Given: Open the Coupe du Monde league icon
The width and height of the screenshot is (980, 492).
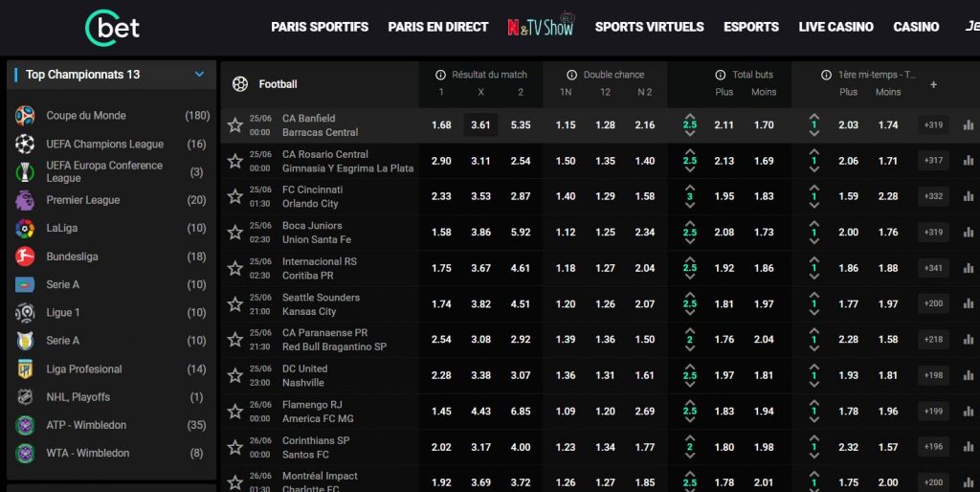Looking at the screenshot, I should (x=25, y=116).
